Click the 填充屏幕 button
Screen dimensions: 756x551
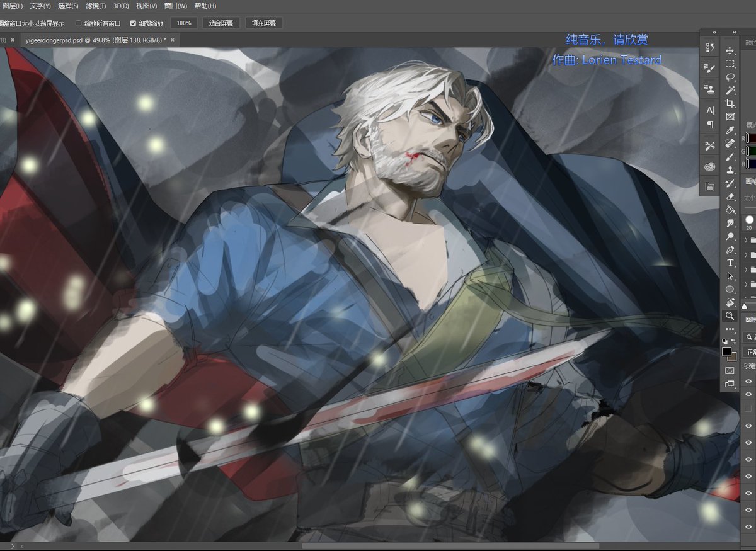(264, 23)
